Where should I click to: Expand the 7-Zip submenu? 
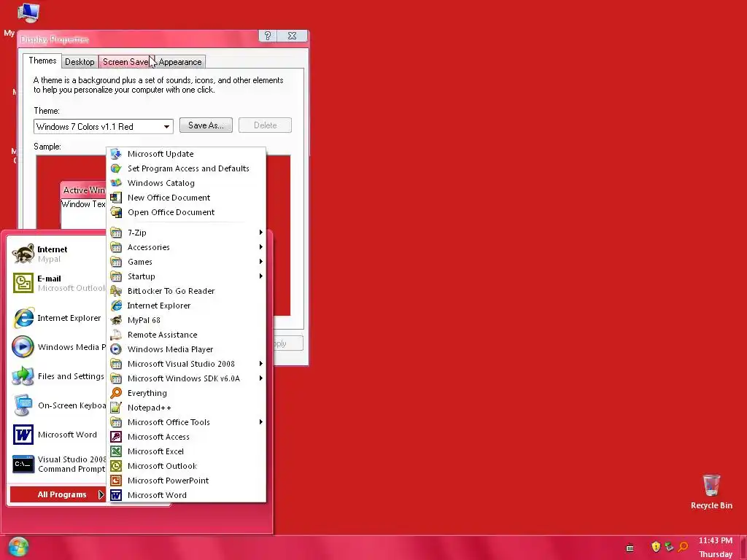186,233
